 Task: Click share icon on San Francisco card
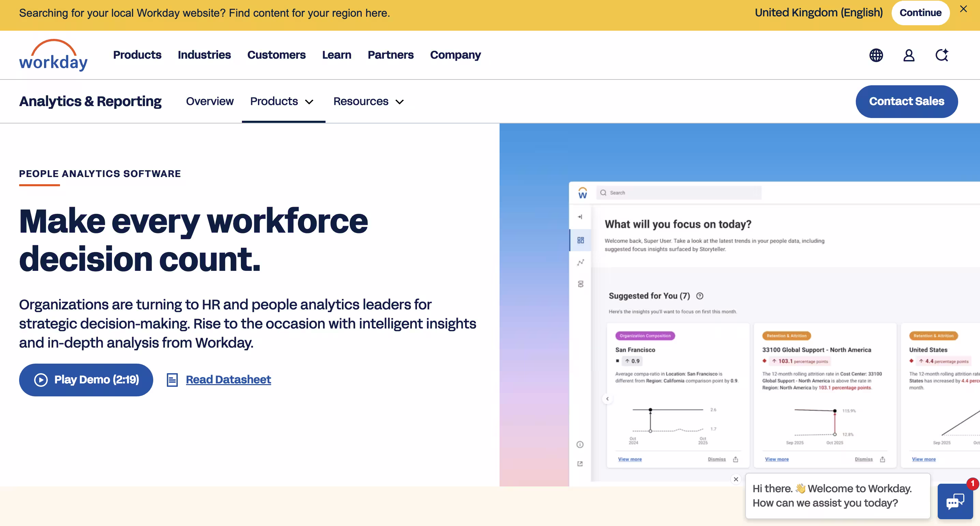(x=735, y=459)
